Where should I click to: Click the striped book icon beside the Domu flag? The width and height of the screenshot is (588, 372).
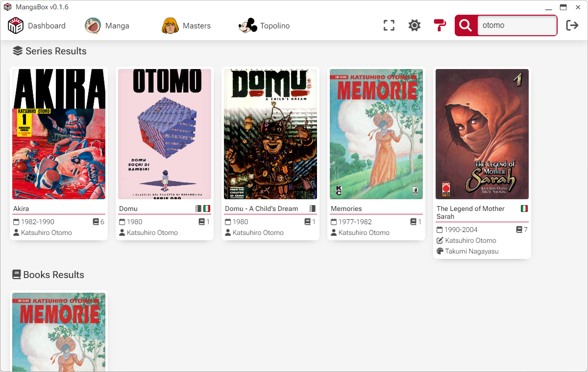(198, 209)
